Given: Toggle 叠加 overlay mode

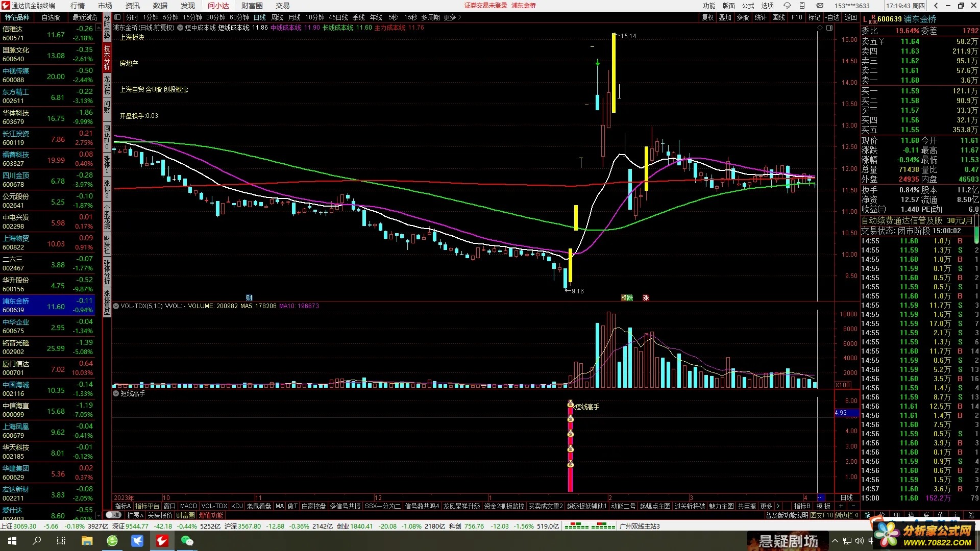Looking at the screenshot, I should tap(725, 17).
